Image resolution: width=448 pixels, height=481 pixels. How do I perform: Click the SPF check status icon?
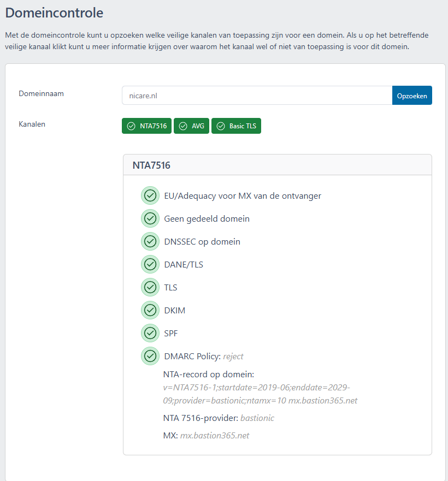(x=150, y=333)
